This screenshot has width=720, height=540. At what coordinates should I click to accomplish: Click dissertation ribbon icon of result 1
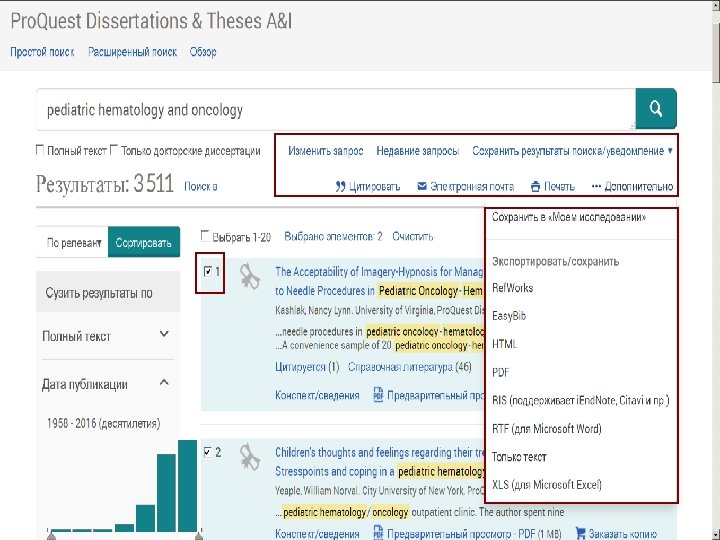[x=249, y=276]
